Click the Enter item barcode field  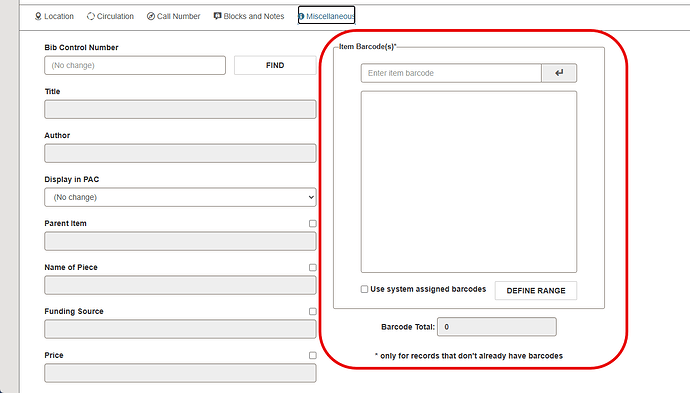click(x=451, y=73)
